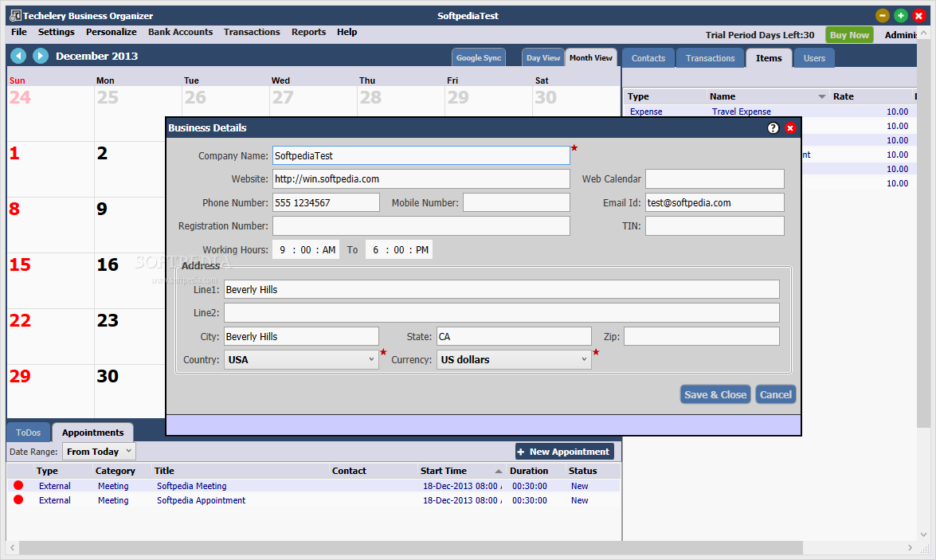Click the vertical scrollbar down arrow
The image size is (936, 560).
pos(923,535)
